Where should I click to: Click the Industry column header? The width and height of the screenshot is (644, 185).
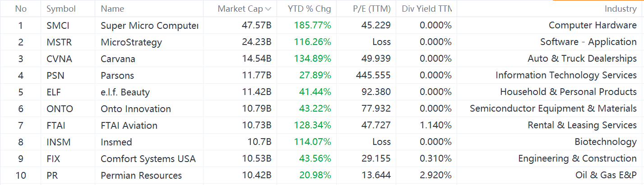point(621,9)
